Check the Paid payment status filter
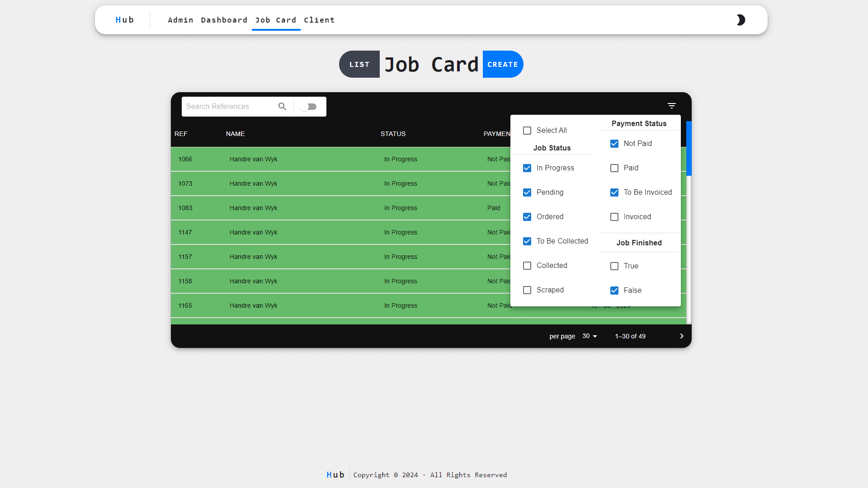 tap(614, 168)
